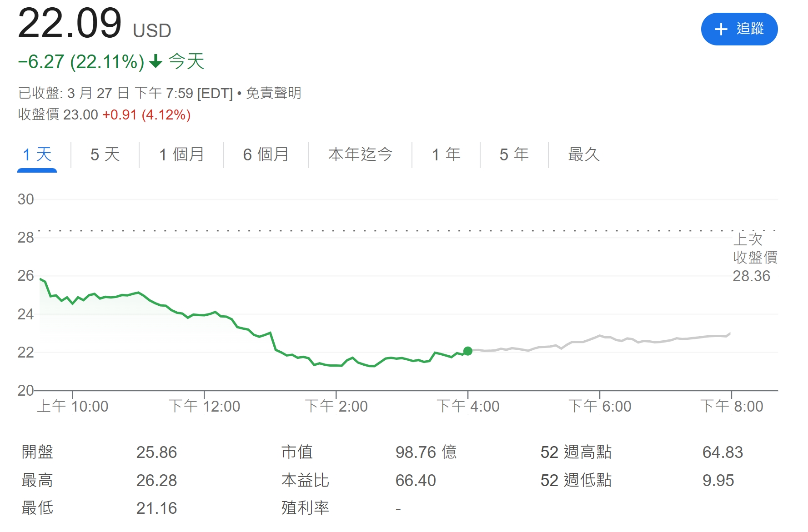Switch chart to 1 年 range
Screen dimensions: 808x532
point(446,155)
